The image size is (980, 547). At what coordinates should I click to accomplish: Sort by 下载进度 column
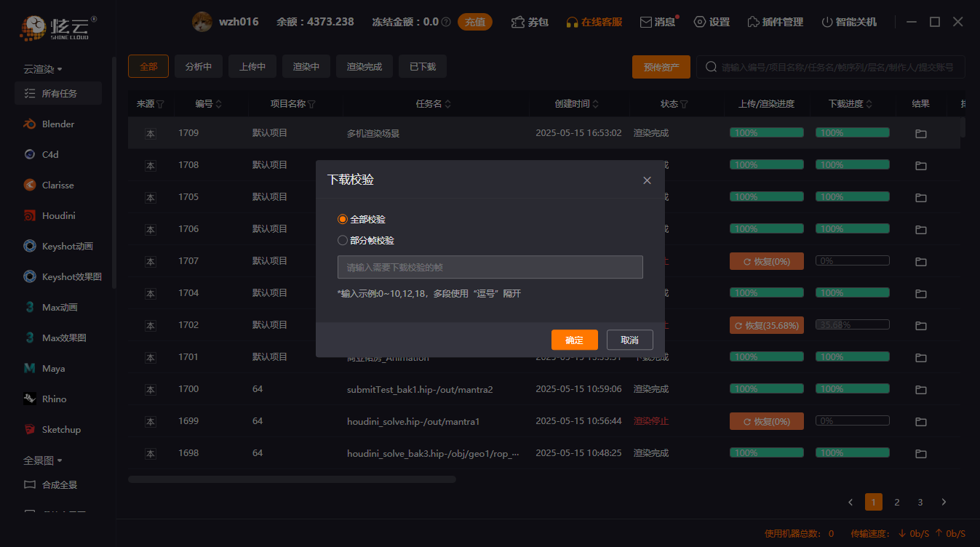coord(869,104)
